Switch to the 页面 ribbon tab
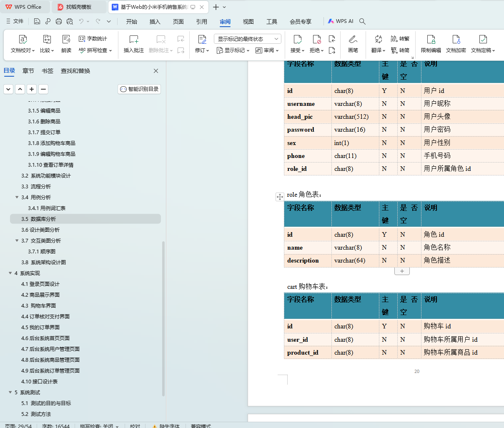 click(178, 22)
